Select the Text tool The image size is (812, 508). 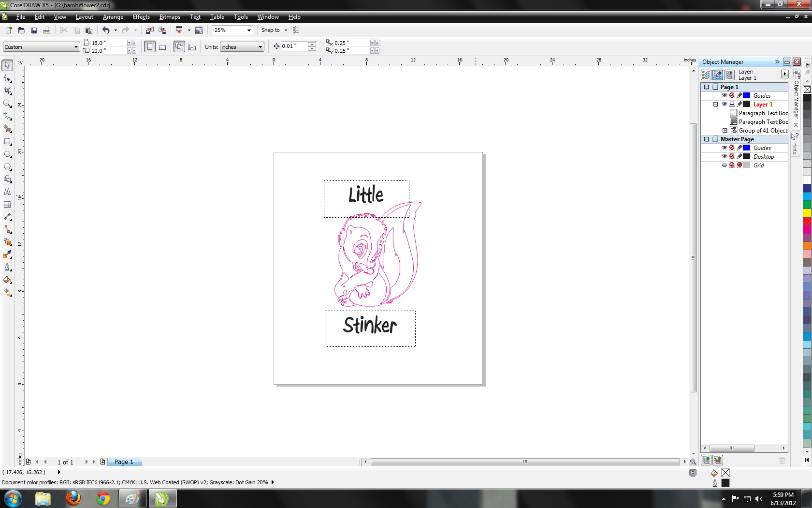(7, 192)
